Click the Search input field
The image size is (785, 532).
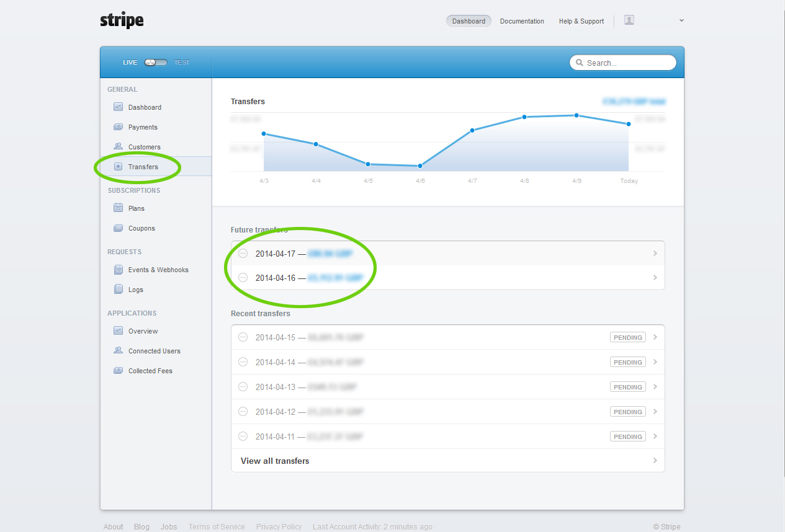[x=623, y=63]
